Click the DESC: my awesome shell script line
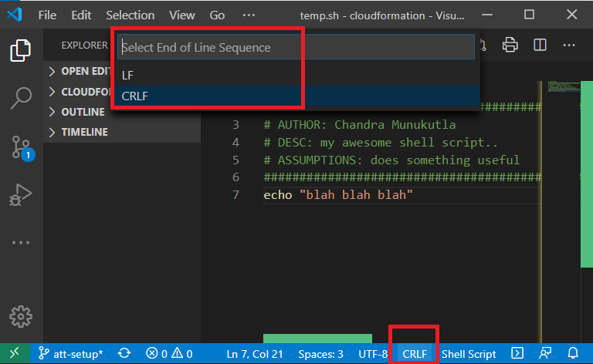 (381, 143)
